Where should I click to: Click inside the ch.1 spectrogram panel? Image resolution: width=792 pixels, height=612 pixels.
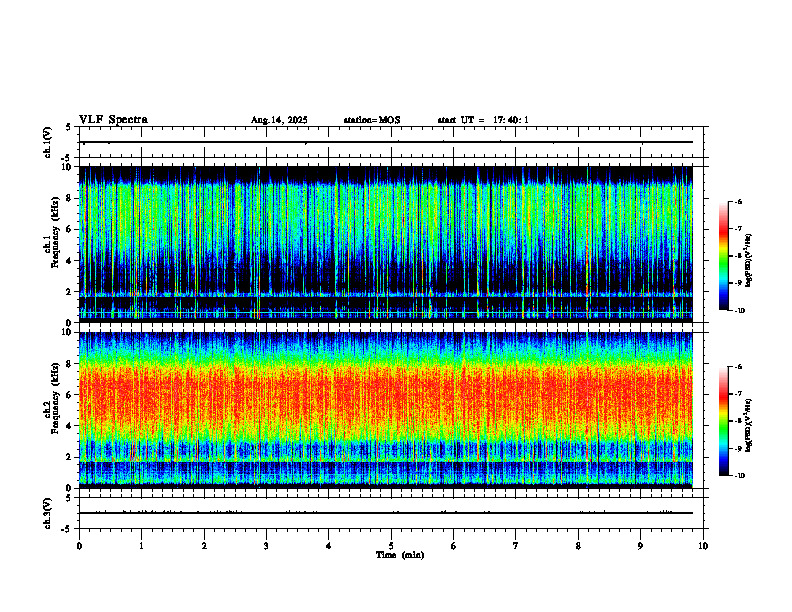pos(386,244)
